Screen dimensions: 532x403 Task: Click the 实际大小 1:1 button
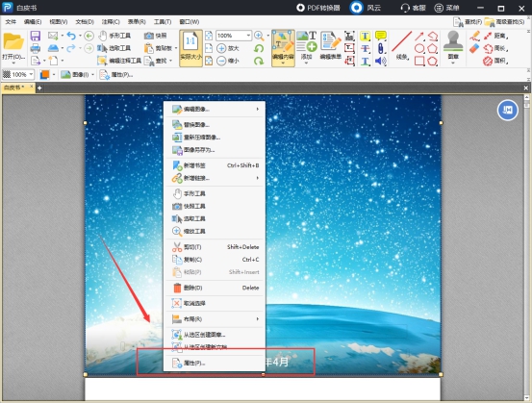190,48
